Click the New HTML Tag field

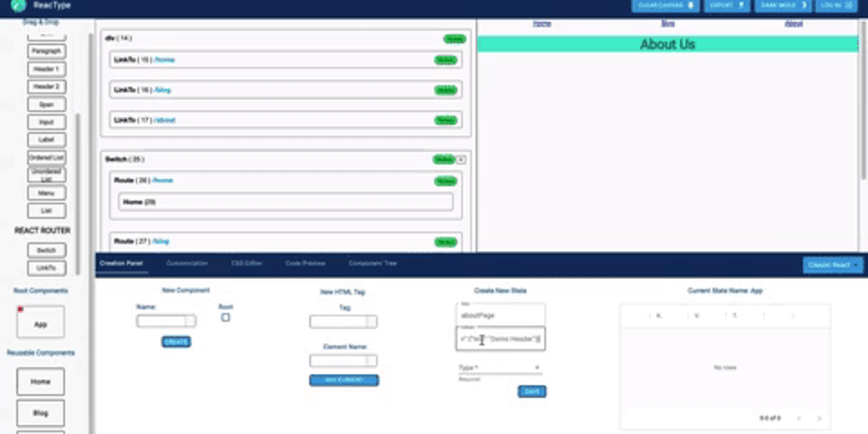[x=343, y=321]
